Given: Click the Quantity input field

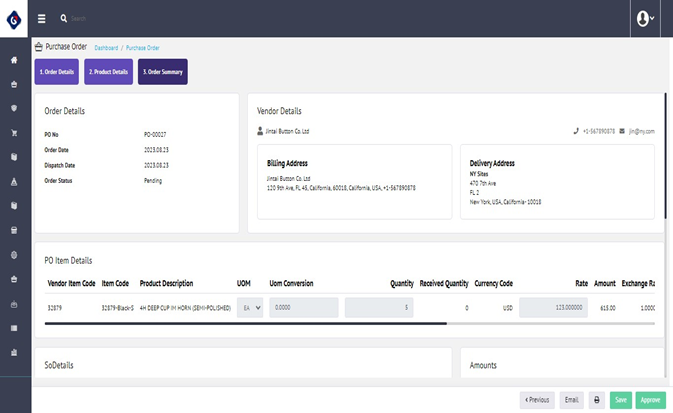Looking at the screenshot, I should [x=379, y=309].
